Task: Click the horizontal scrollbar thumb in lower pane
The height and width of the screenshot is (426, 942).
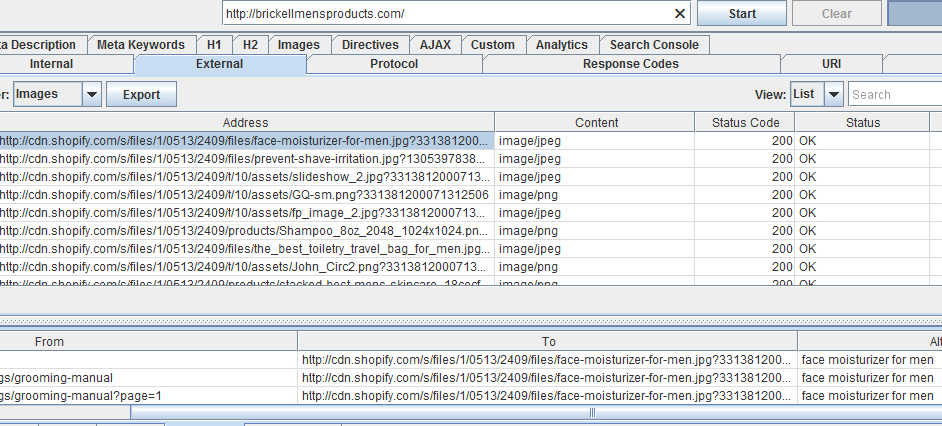Action: click(536, 412)
